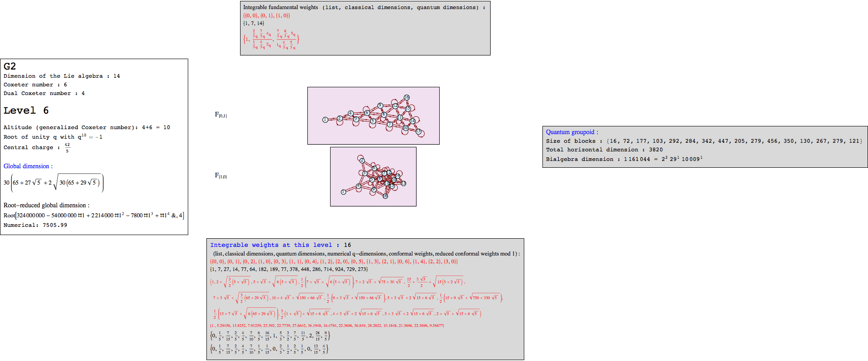
Task: Click the G2 heading
Action: pos(10,66)
